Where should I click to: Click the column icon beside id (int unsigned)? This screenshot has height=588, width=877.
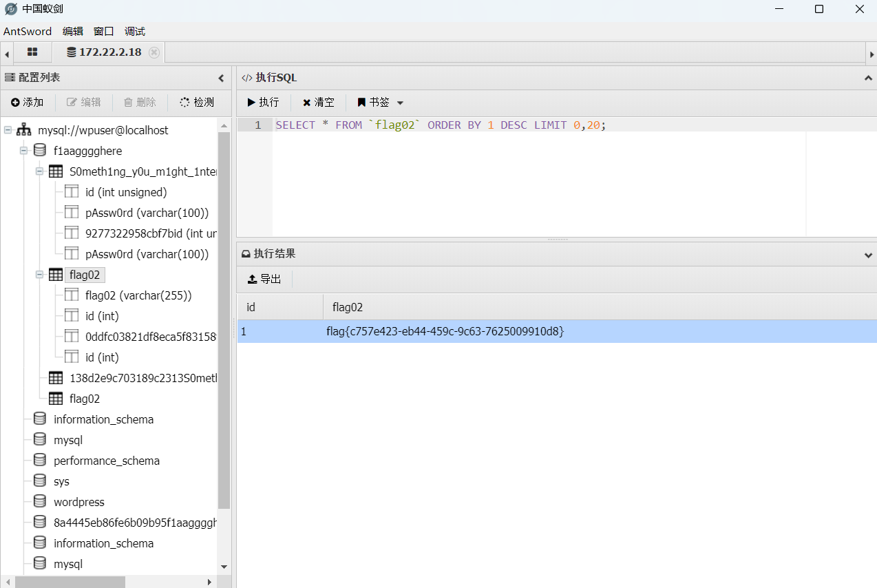72,192
